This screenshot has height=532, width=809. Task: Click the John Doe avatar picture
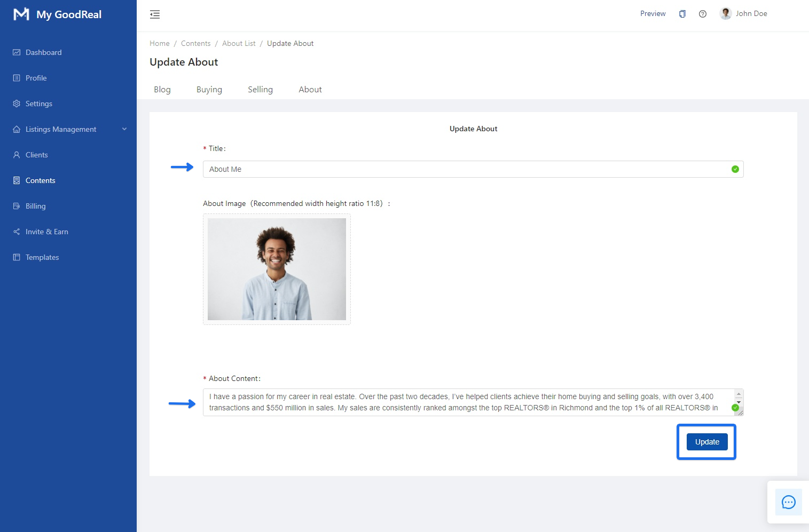(725, 13)
